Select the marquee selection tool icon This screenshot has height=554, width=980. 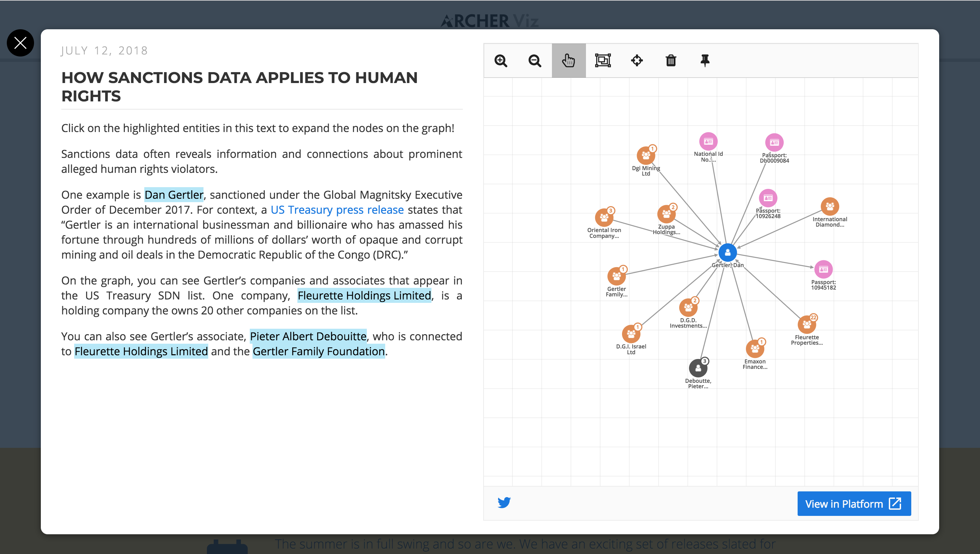(x=603, y=61)
